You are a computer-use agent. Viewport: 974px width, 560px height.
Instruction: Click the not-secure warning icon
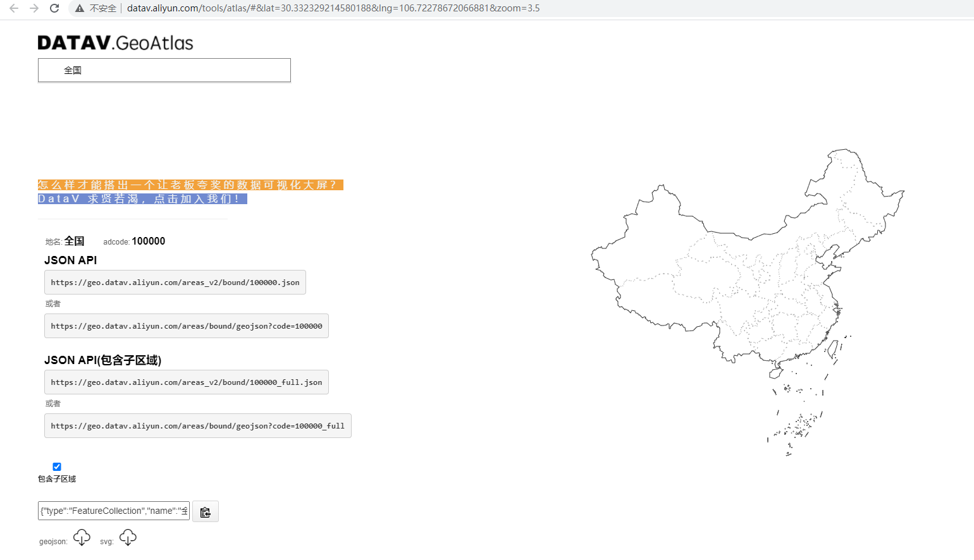tap(79, 8)
